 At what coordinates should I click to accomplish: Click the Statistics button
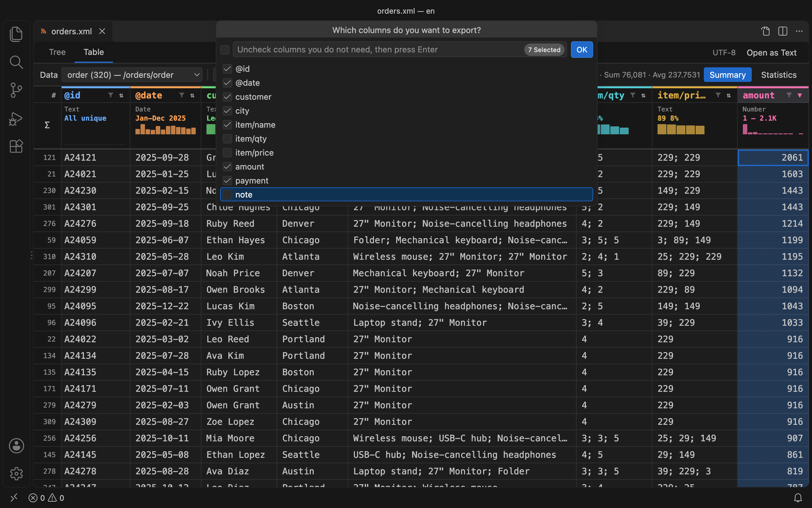[x=778, y=75]
